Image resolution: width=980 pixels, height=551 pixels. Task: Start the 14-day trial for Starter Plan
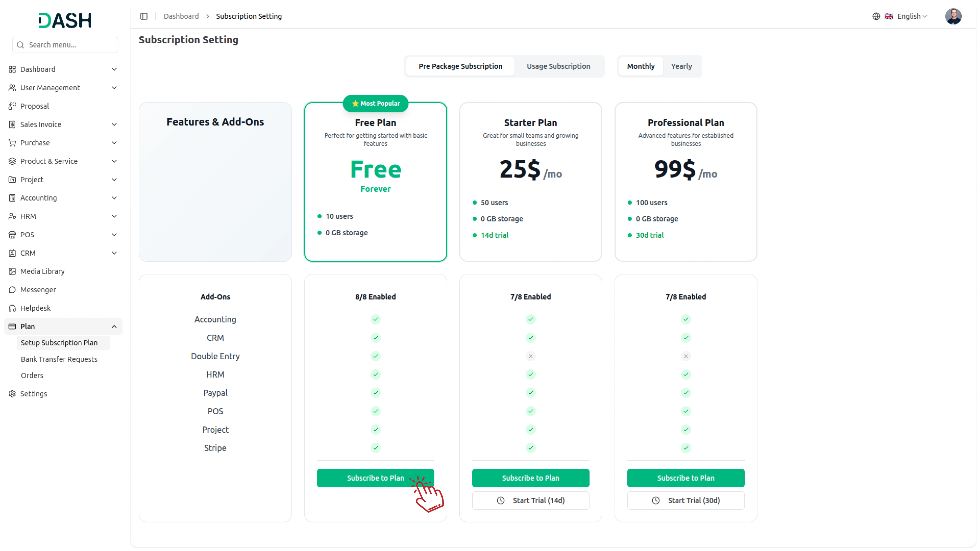tap(530, 500)
